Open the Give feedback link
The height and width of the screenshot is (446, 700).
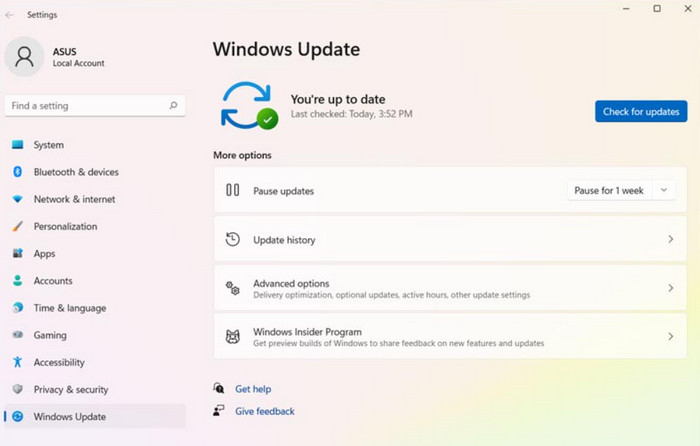265,411
